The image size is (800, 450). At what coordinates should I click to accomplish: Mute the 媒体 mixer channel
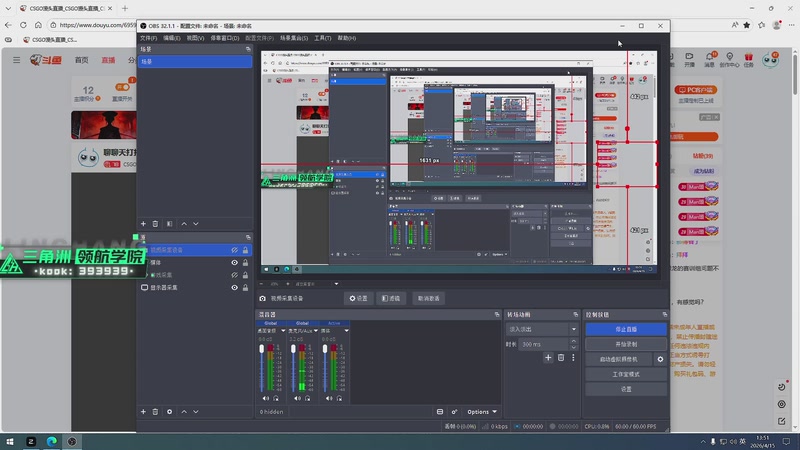[x=329, y=398]
